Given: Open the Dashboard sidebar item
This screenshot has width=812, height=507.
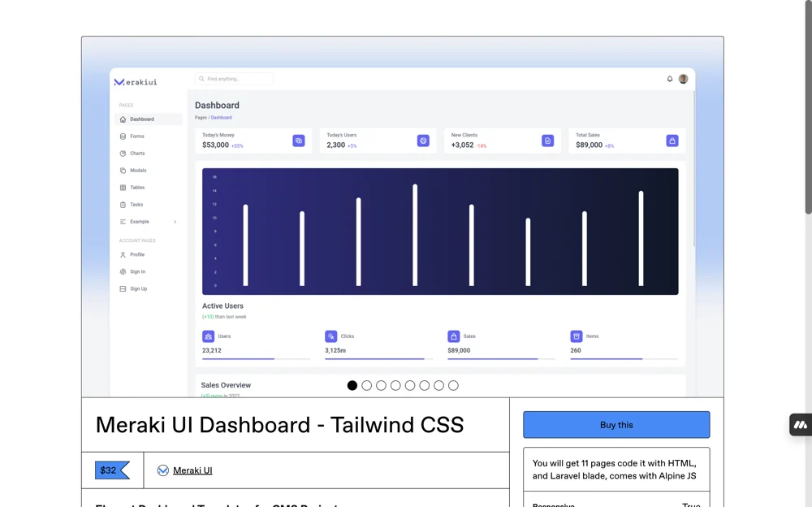Looking at the screenshot, I should click(149, 119).
